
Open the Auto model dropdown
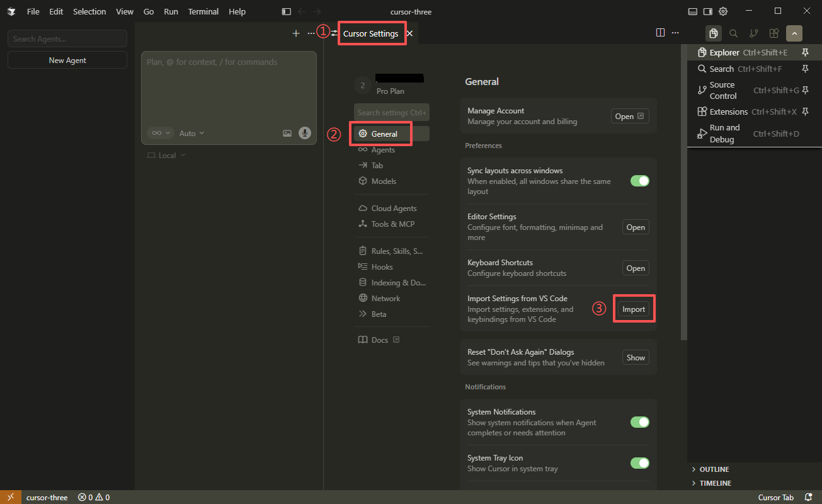(x=191, y=134)
